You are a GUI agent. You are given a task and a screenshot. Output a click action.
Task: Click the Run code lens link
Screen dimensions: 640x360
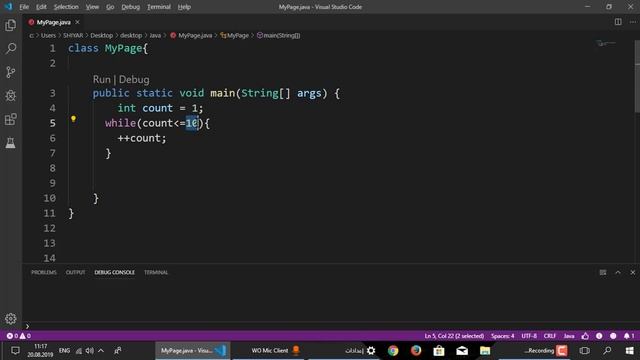click(x=102, y=79)
